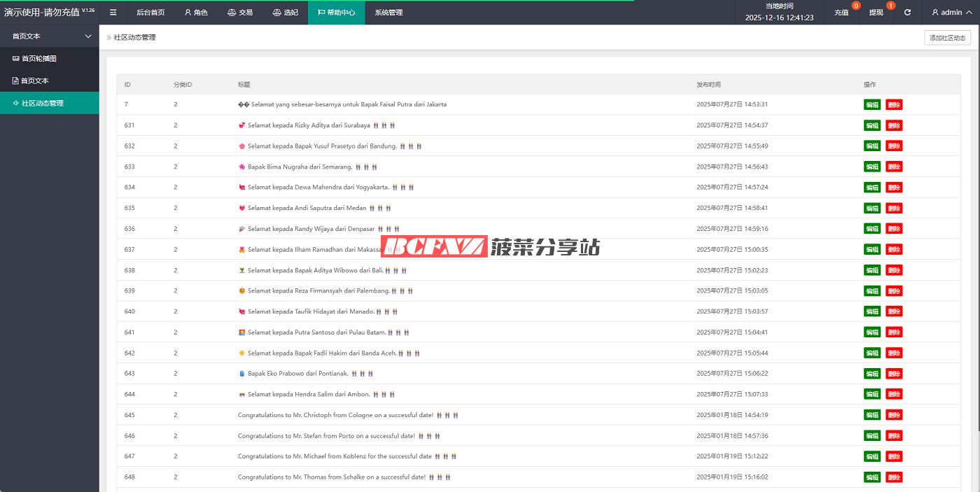The width and height of the screenshot is (980, 492).
Task: Open the 交易 navigation menu
Action: click(x=240, y=13)
